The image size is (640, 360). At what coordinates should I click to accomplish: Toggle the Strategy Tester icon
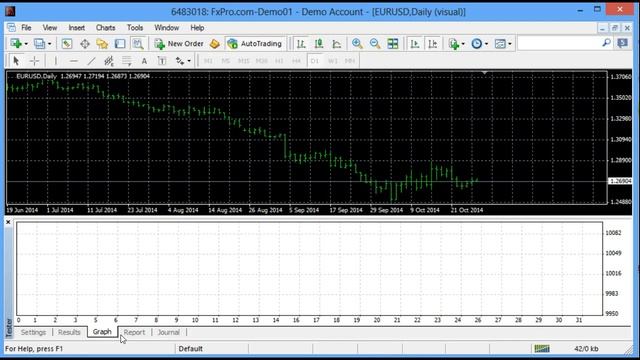pyautogui.click(x=138, y=44)
